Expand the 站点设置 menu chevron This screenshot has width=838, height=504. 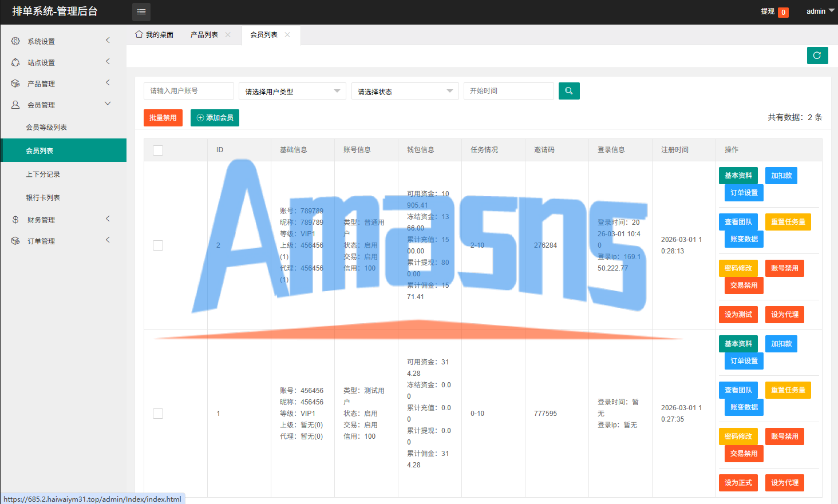coord(108,61)
